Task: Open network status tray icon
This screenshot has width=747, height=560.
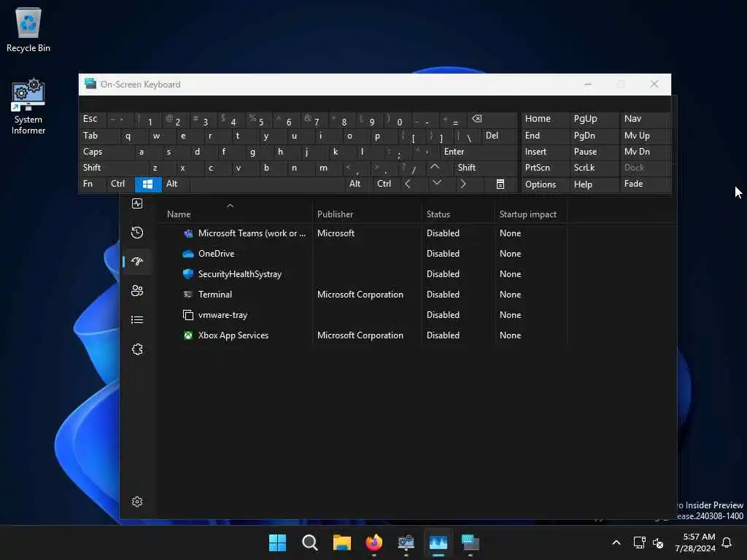Action: (x=639, y=542)
